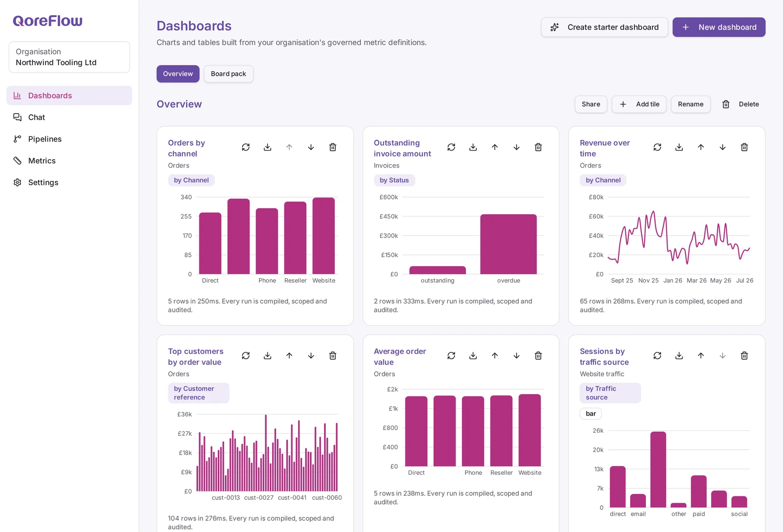Viewport: 783px width, 532px height.
Task: Click the Dashboards page heading
Action: [x=194, y=26]
